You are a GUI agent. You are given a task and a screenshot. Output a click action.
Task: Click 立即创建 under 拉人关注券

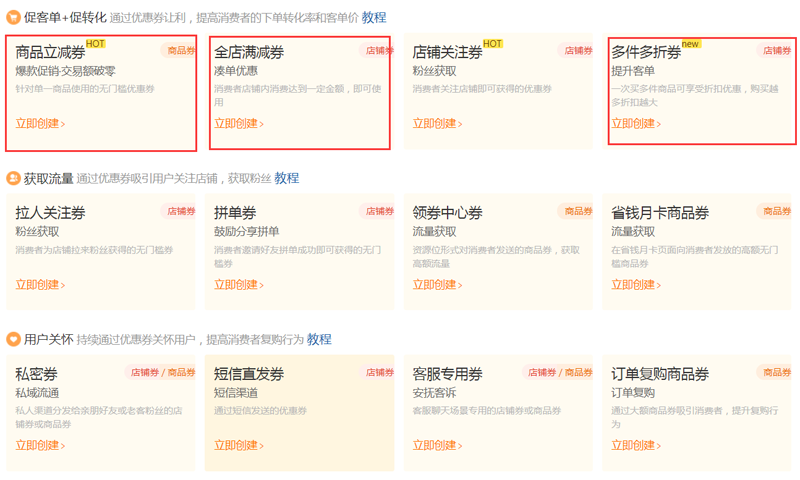click(x=40, y=285)
